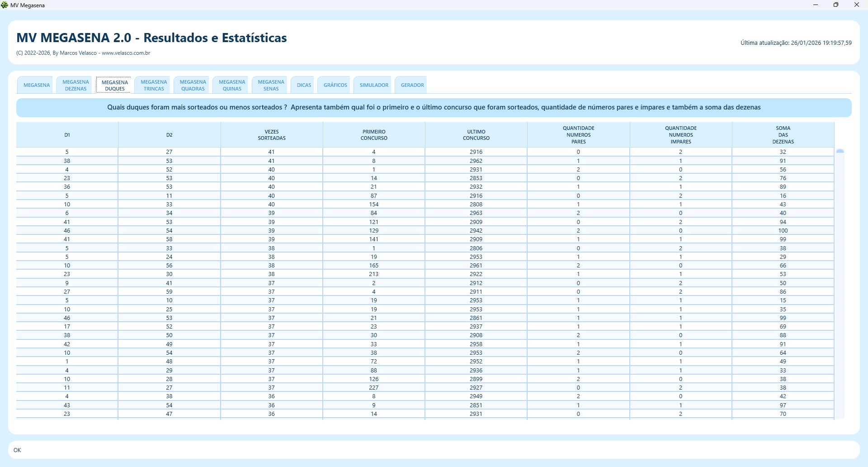Go to the MEGASENA QUINAS tab

[x=232, y=85]
